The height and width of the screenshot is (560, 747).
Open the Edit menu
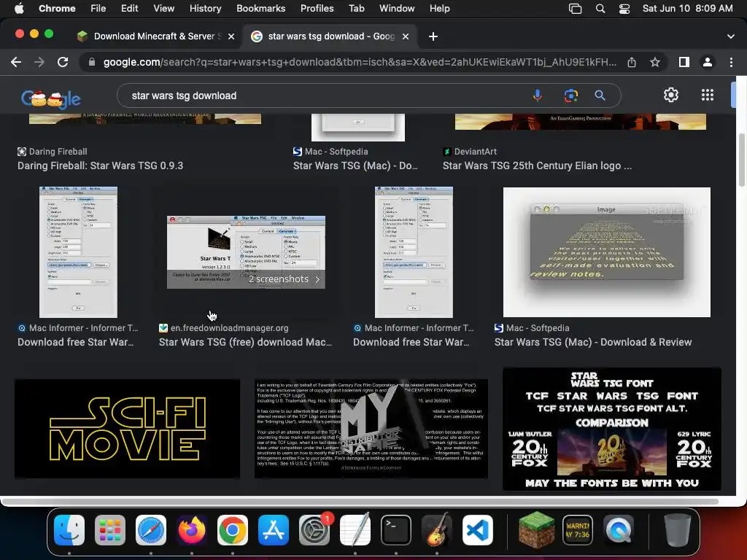[x=129, y=9]
